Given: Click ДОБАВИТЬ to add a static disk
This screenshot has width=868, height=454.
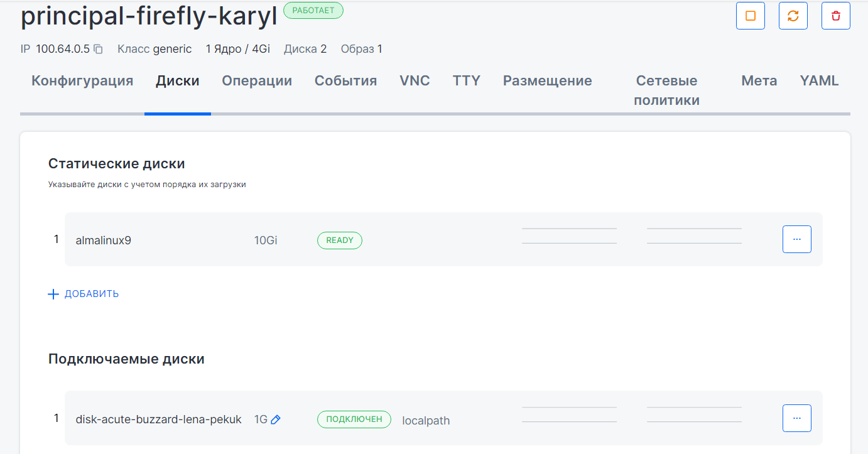Looking at the screenshot, I should click(84, 294).
